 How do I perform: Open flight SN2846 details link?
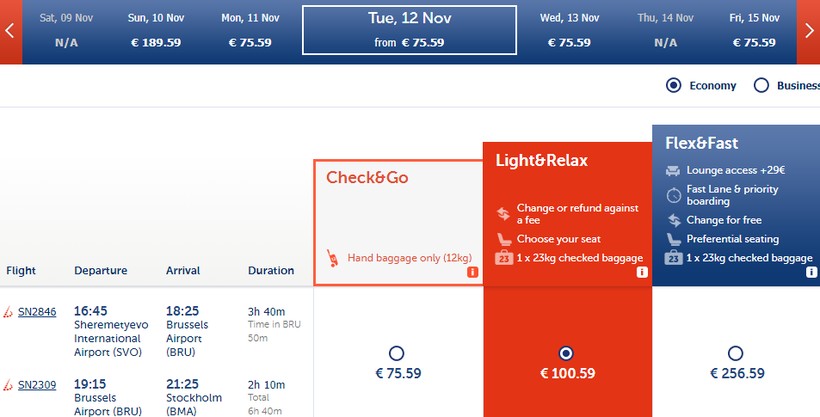click(37, 312)
